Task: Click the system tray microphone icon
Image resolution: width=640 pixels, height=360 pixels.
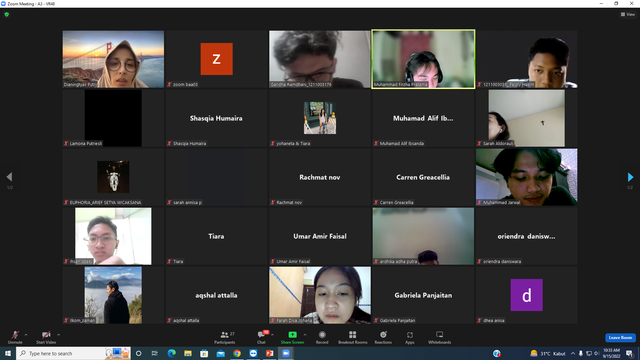Action: click(581, 353)
